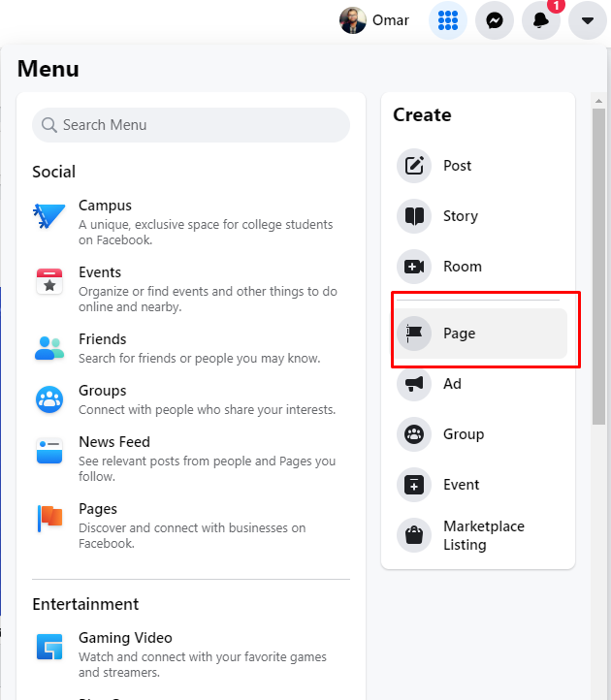
Task: Select the News Feed menu title
Action: click(x=114, y=442)
